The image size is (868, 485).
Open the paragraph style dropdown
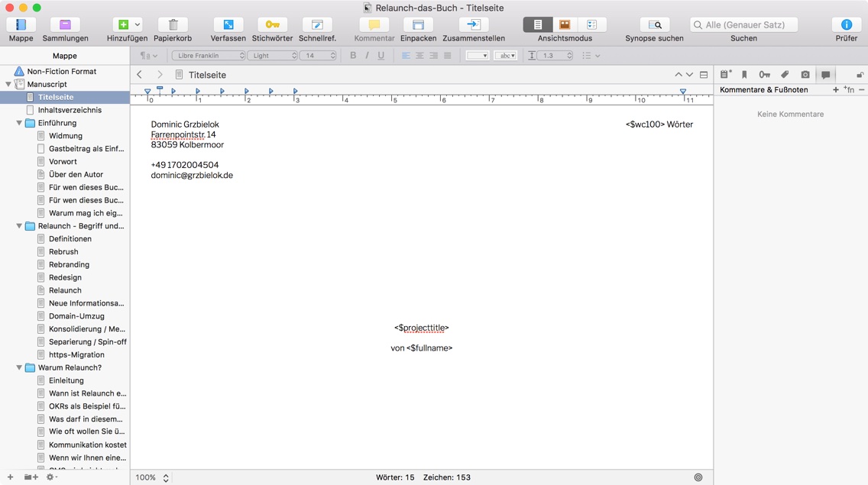(148, 55)
